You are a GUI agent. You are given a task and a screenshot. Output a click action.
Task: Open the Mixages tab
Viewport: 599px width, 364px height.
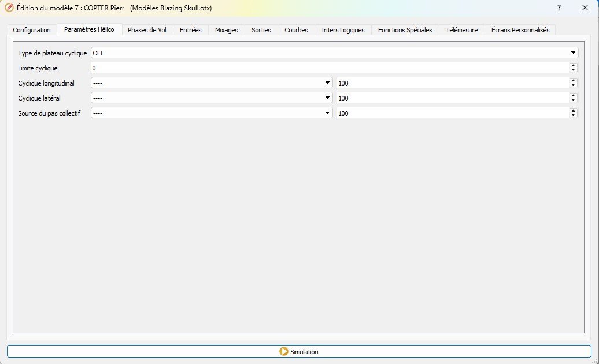tap(226, 30)
